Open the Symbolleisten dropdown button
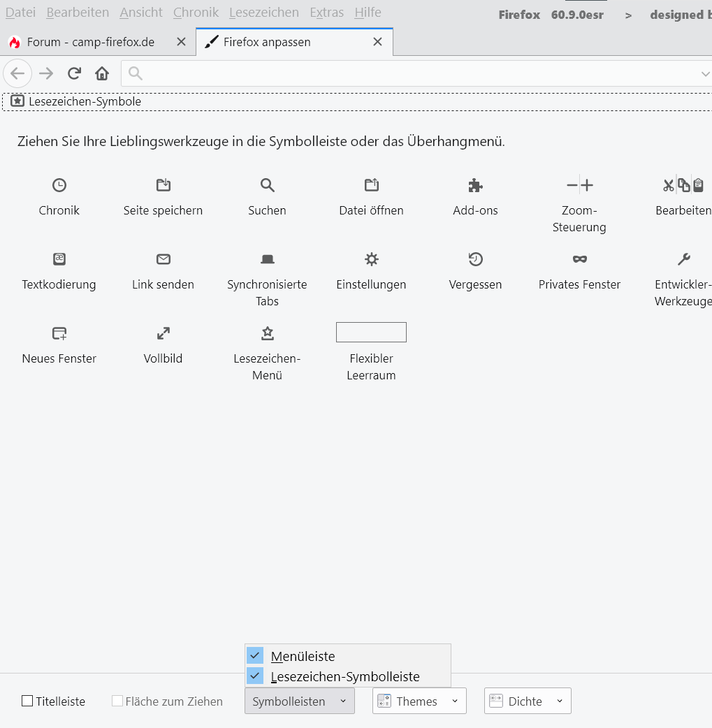This screenshot has width=712, height=728. click(300, 701)
